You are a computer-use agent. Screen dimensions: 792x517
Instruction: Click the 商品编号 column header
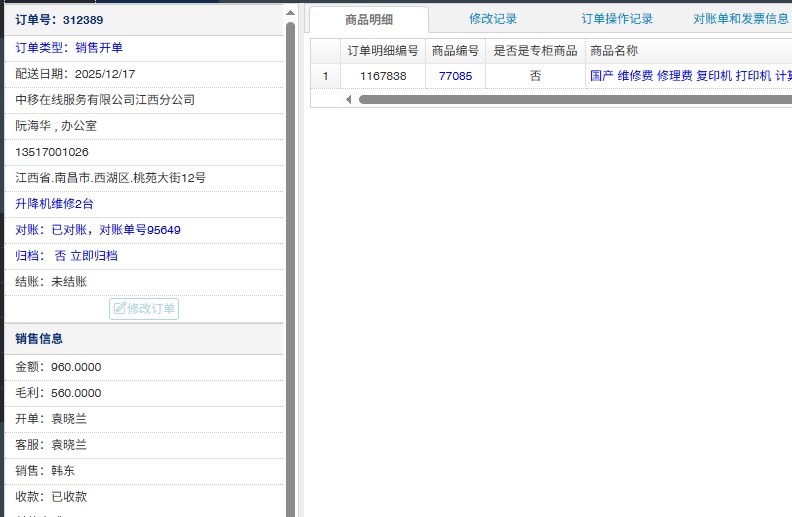(455, 51)
